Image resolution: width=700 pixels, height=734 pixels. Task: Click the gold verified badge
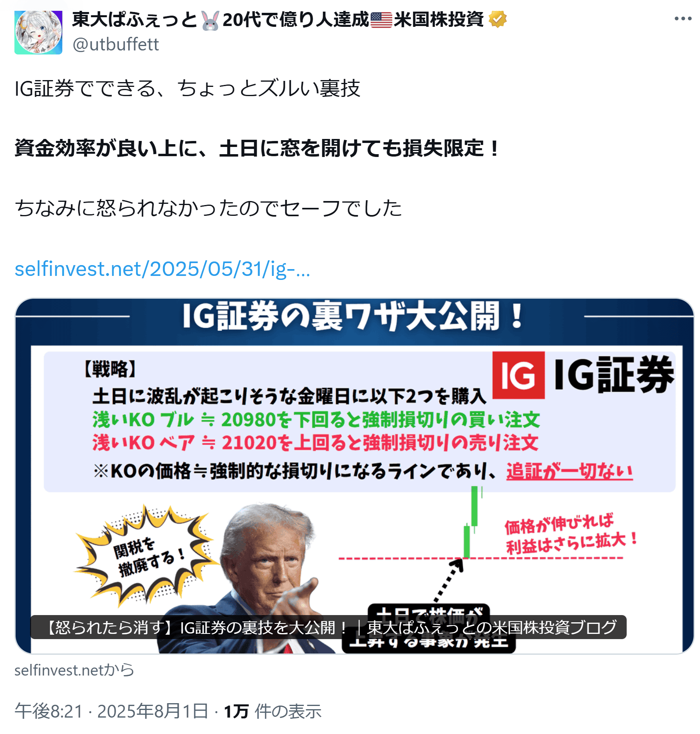pos(497,19)
